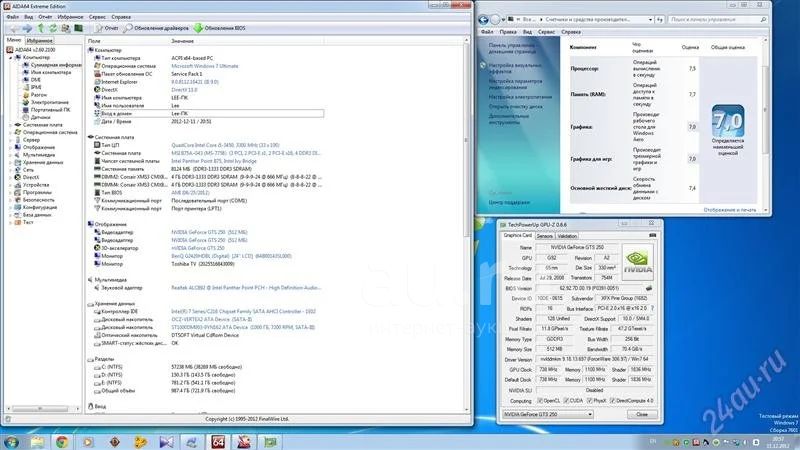Switch to the Меню tab in AIDA64 sidebar
The height and width of the screenshot is (450, 800).
click(x=14, y=40)
